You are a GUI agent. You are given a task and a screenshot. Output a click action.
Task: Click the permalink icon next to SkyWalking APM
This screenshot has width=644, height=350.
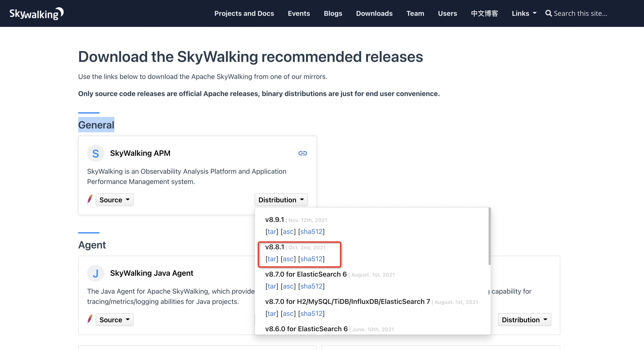coord(303,153)
